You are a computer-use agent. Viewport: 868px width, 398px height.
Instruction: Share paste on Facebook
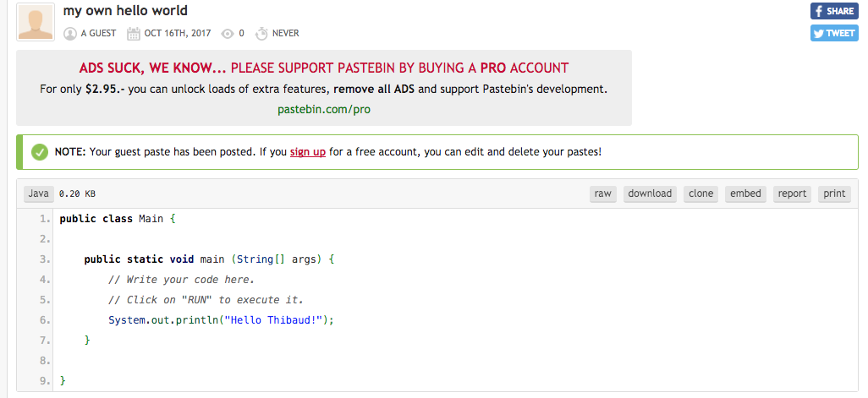(834, 11)
